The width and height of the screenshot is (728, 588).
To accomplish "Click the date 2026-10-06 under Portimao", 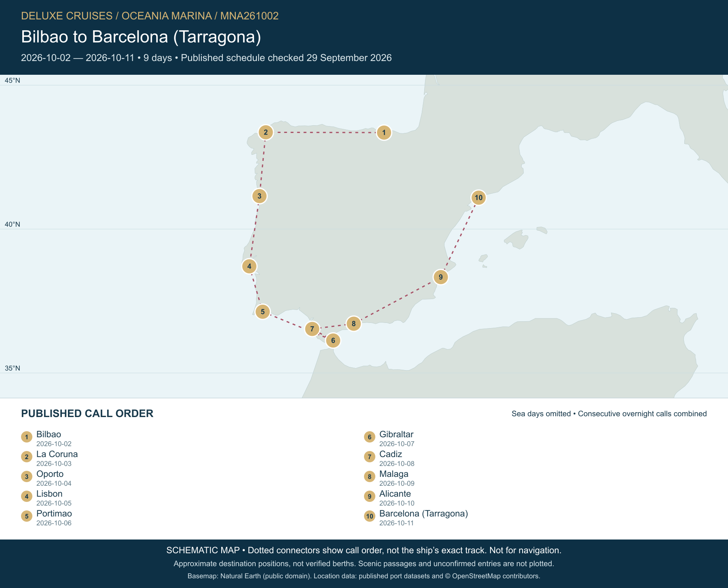I will [54, 523].
